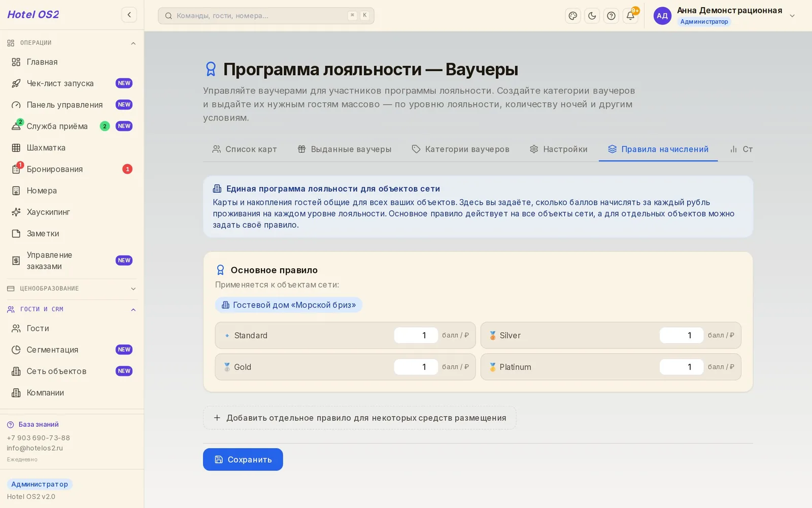This screenshot has height=508, width=812.
Task: Open Чек-лист запуска rocket icon
Action: click(x=16, y=83)
